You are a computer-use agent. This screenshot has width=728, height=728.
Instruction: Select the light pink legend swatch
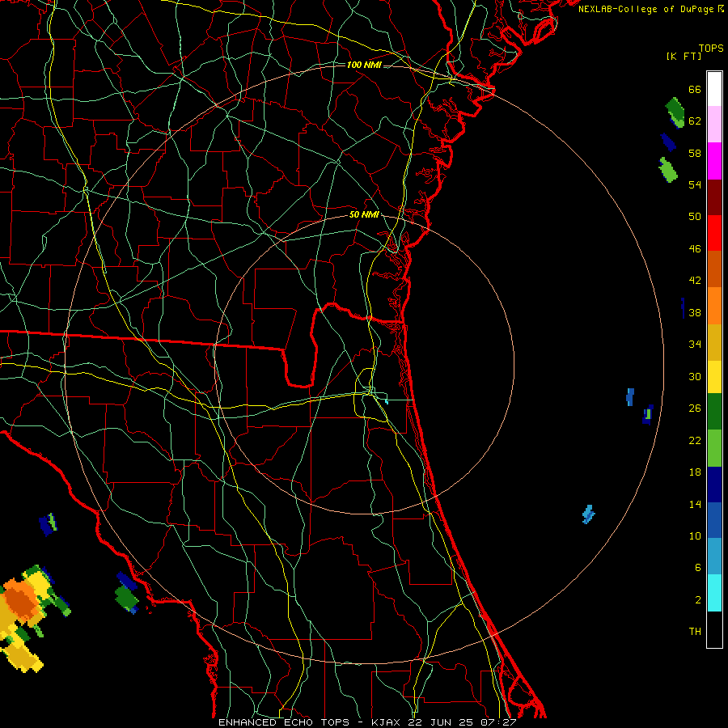[714, 124]
